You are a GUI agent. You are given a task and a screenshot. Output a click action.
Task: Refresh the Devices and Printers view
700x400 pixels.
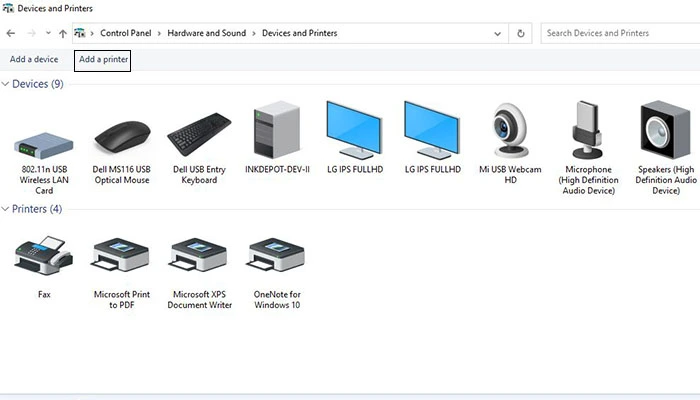tap(521, 33)
